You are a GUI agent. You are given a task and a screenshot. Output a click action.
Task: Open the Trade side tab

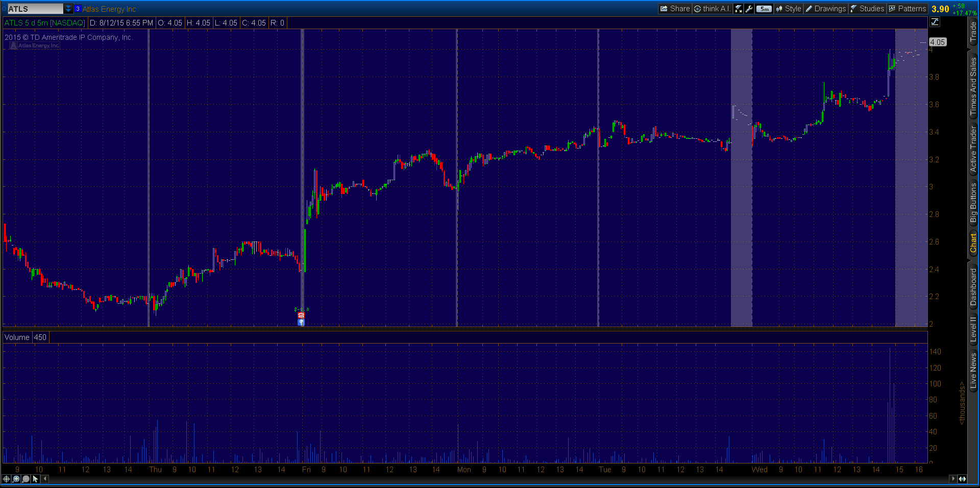coord(973,32)
